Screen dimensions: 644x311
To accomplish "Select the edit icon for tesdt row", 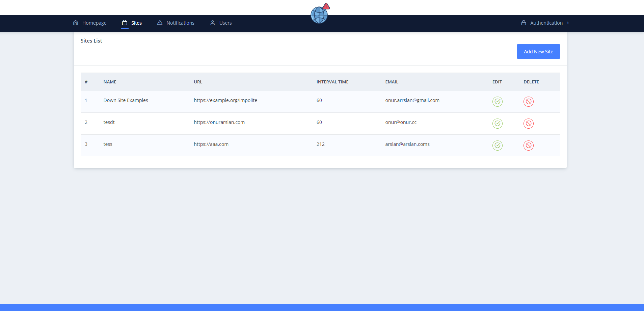I will click(497, 123).
